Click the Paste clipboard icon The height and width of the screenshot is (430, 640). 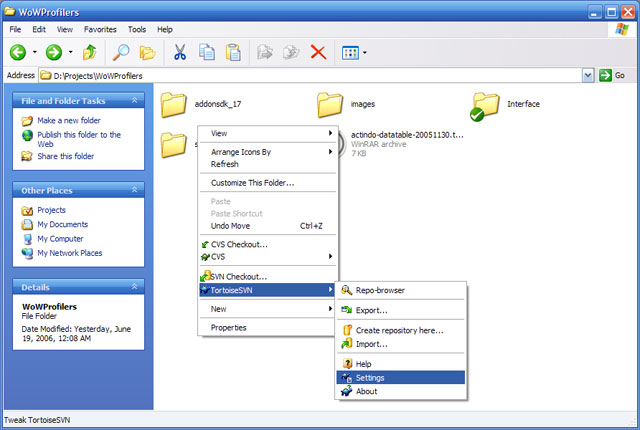[x=233, y=52]
